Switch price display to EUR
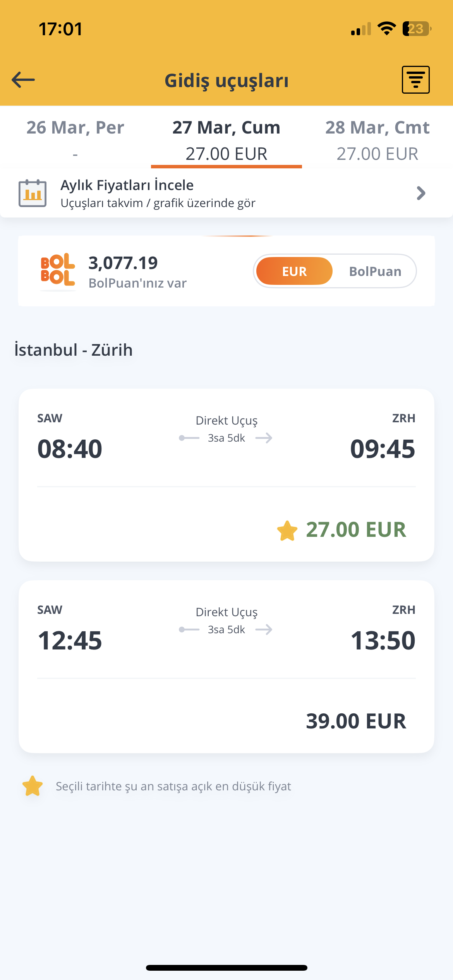The width and height of the screenshot is (453, 980). [x=294, y=271]
